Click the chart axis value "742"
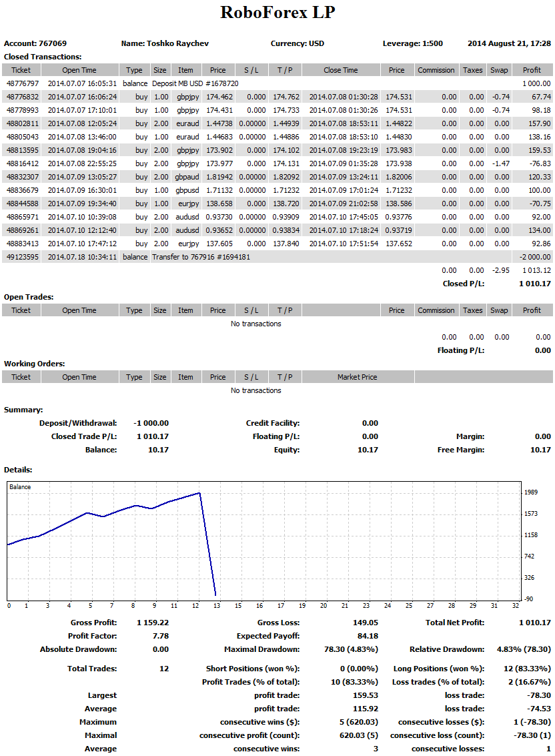Viewport: 555px width, 756px height. tap(530, 556)
